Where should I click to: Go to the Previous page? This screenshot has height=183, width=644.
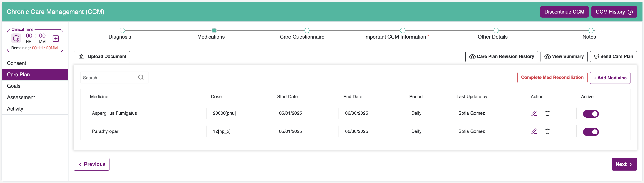coord(91,164)
